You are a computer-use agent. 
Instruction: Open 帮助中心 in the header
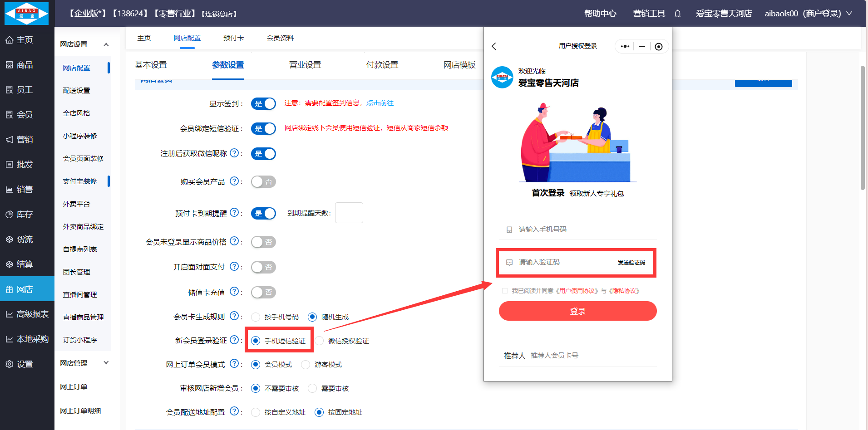coord(600,14)
